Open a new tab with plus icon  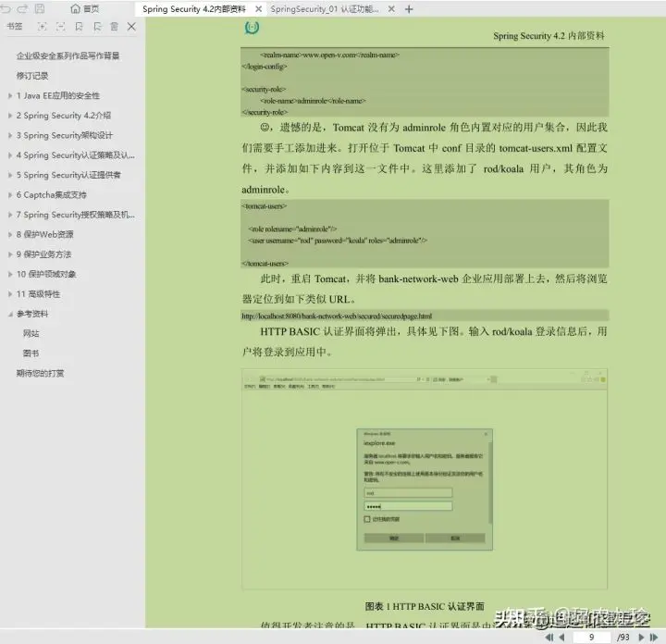pyautogui.click(x=409, y=9)
